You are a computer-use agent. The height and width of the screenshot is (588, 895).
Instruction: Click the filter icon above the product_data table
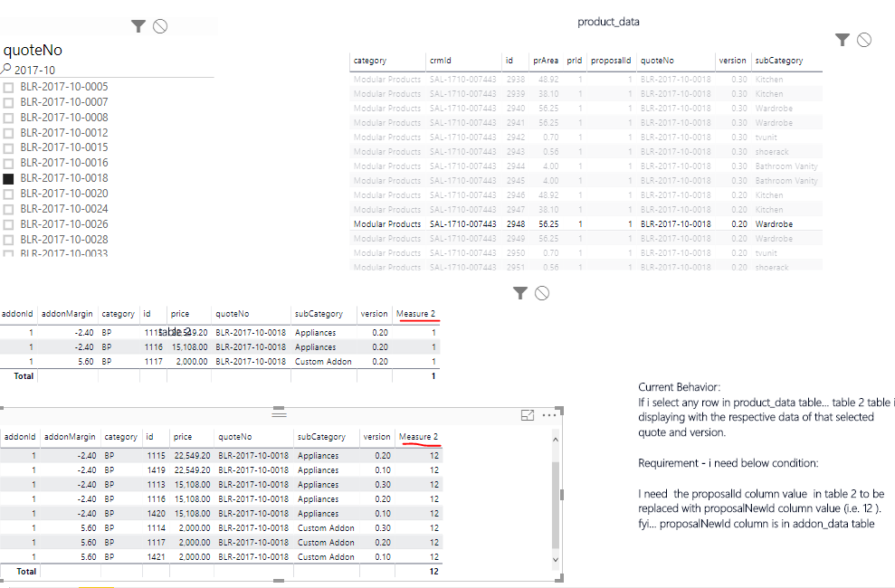(x=843, y=40)
